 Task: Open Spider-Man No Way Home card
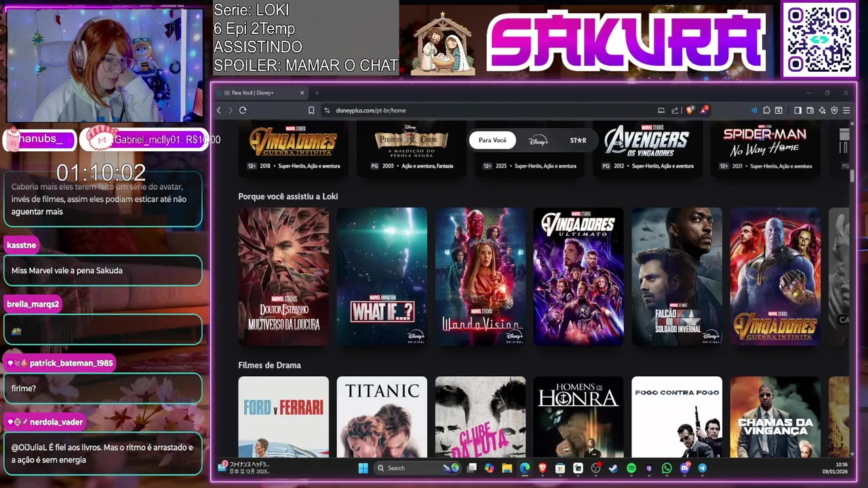765,149
